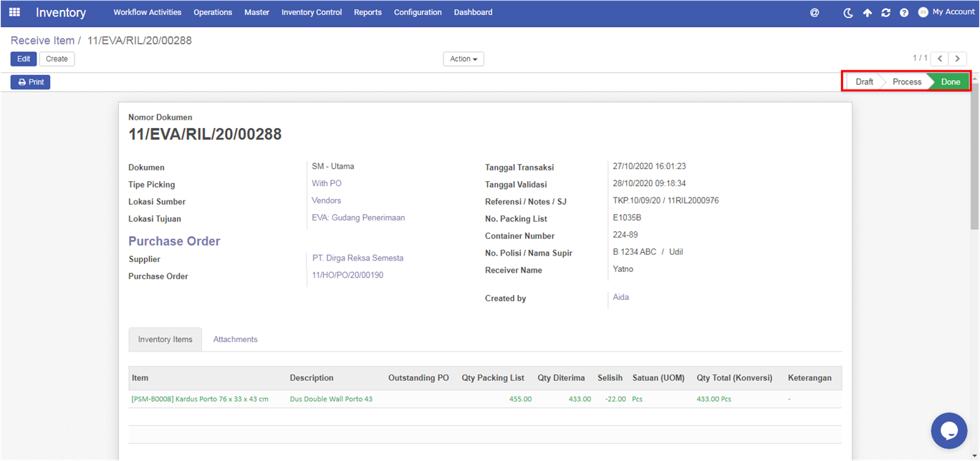Click the Kardus Porto item row
The image size is (980, 461).
point(200,399)
